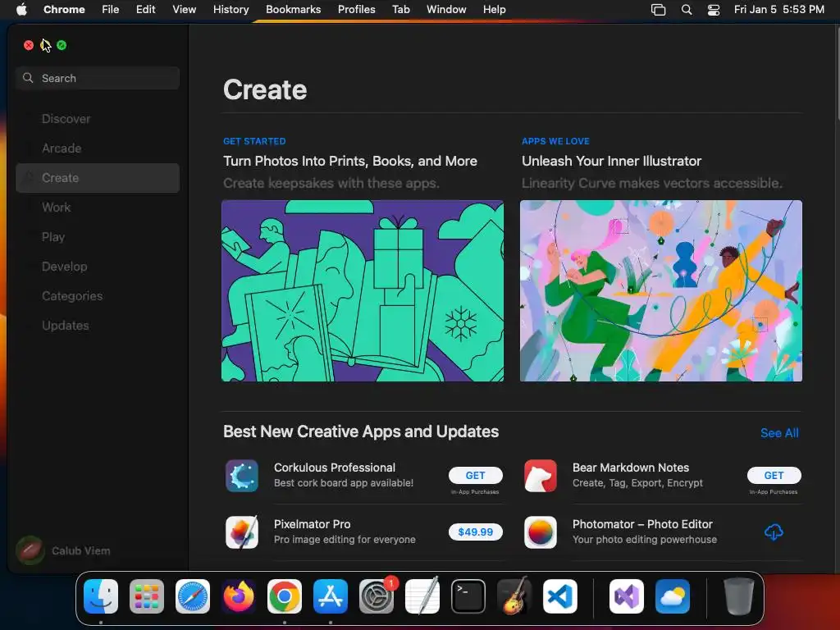Click See All for creative apps

coord(779,433)
